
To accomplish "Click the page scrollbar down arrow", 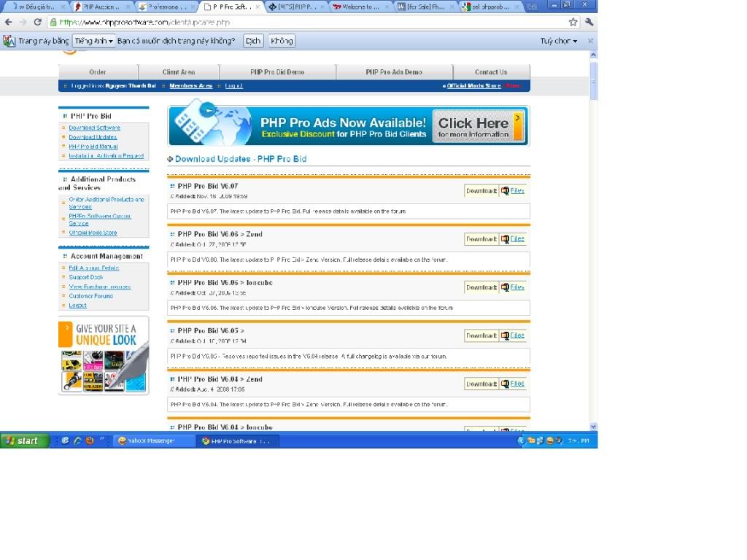I will click(x=593, y=427).
